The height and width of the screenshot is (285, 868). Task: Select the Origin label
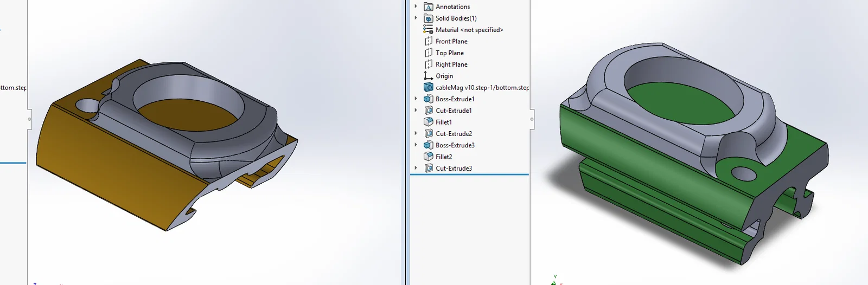[444, 76]
